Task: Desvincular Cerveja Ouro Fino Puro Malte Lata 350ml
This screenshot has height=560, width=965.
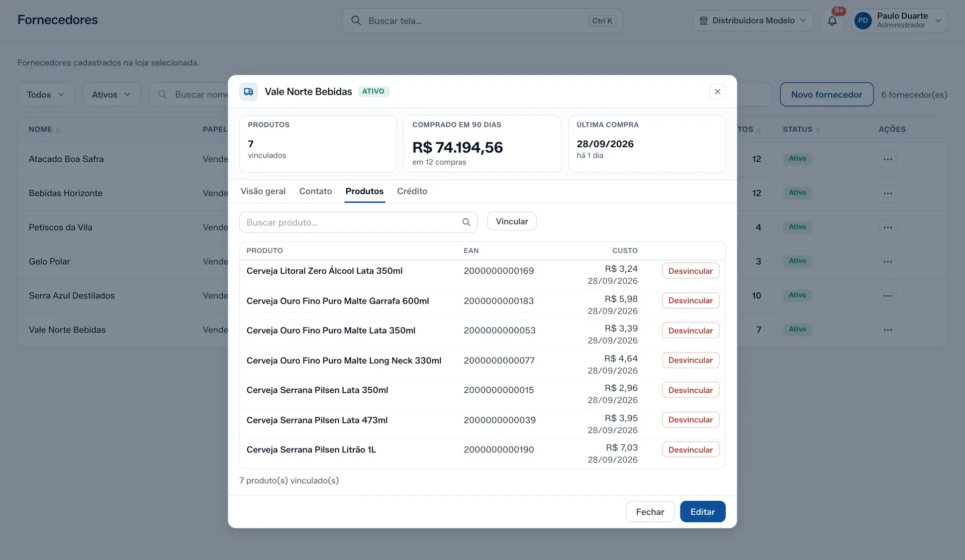Action: (x=690, y=330)
